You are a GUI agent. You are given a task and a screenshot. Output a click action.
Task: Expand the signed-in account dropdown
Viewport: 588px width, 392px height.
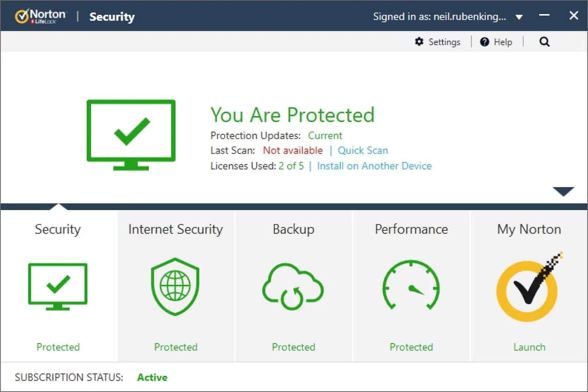point(519,17)
